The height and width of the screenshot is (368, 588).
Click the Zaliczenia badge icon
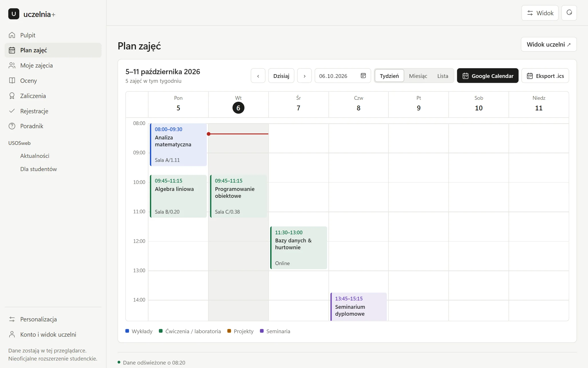click(12, 96)
